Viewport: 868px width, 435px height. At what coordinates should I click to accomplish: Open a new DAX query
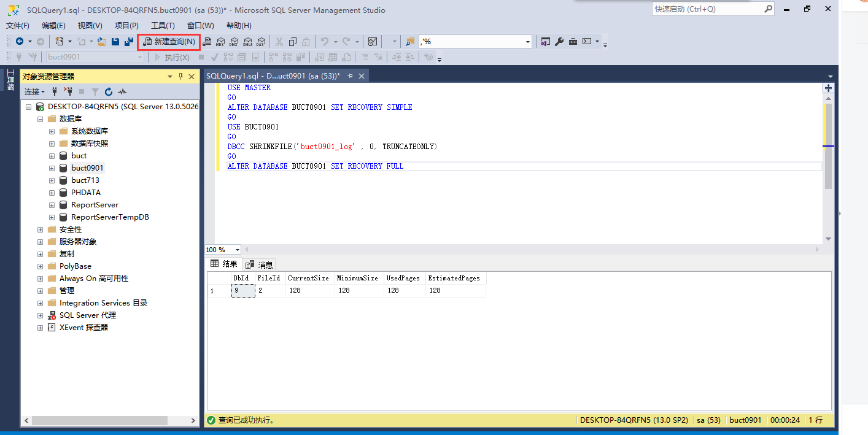coord(261,41)
